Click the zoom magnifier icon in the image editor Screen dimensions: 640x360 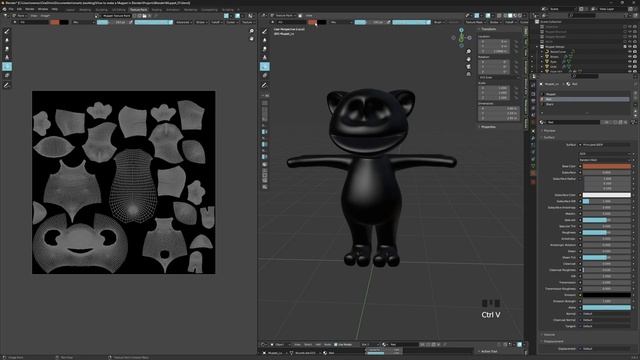(x=251, y=31)
